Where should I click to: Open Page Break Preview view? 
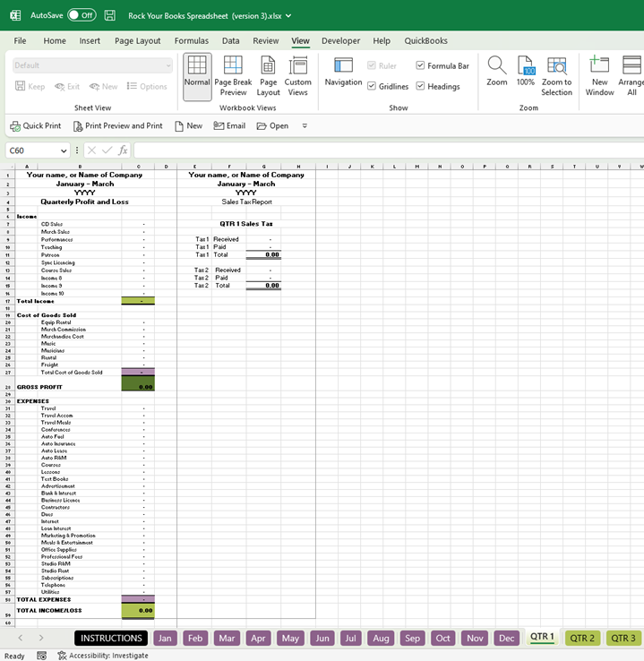pos(233,75)
